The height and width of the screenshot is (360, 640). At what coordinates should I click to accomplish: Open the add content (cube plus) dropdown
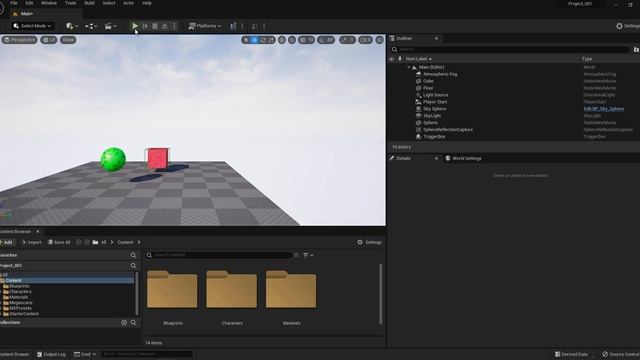click(72, 26)
